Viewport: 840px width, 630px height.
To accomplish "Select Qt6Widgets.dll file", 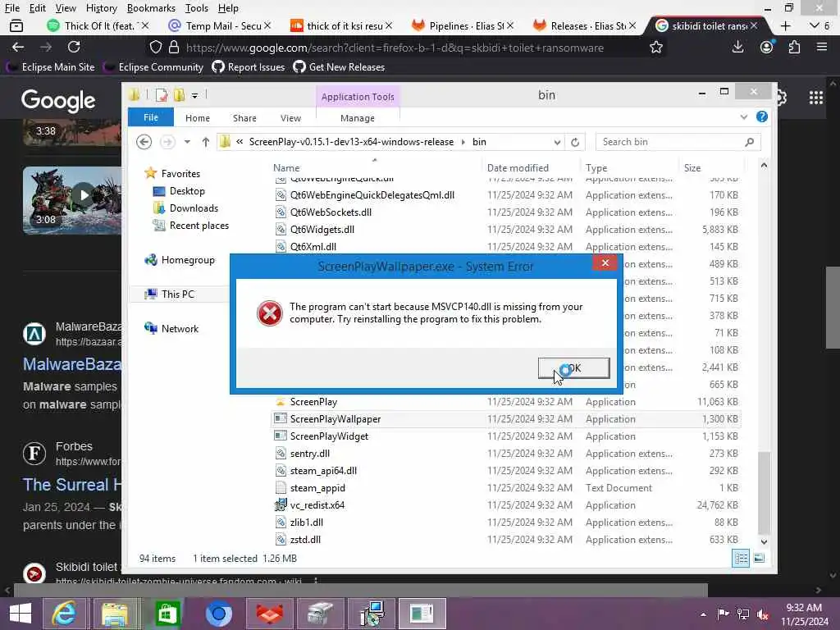I will (x=322, y=230).
